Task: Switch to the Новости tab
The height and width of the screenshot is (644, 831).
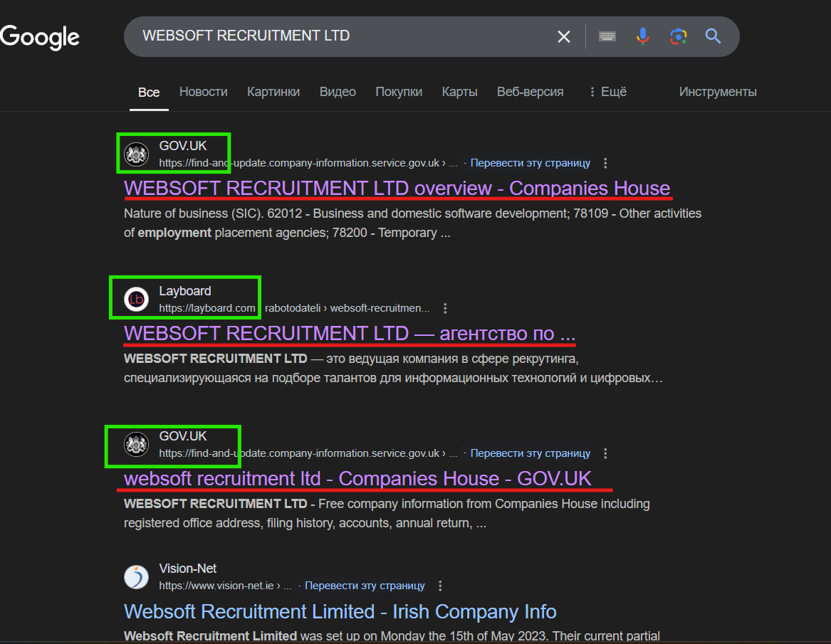Action: click(204, 92)
